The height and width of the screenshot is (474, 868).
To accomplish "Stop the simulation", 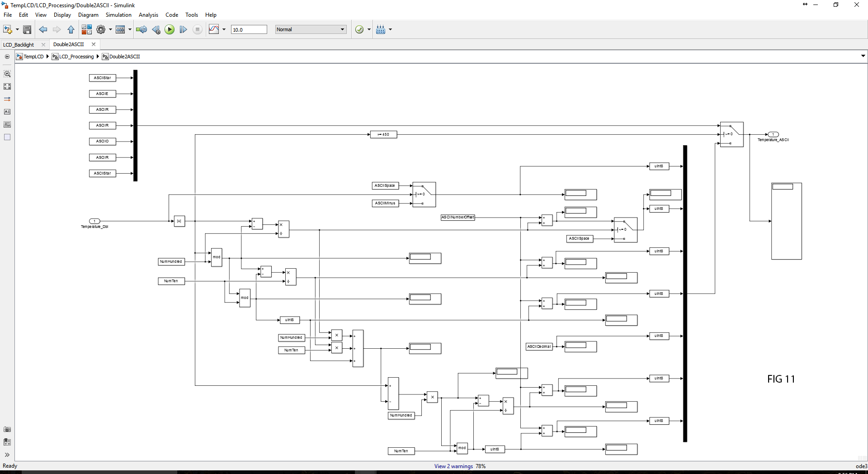I will [198, 29].
